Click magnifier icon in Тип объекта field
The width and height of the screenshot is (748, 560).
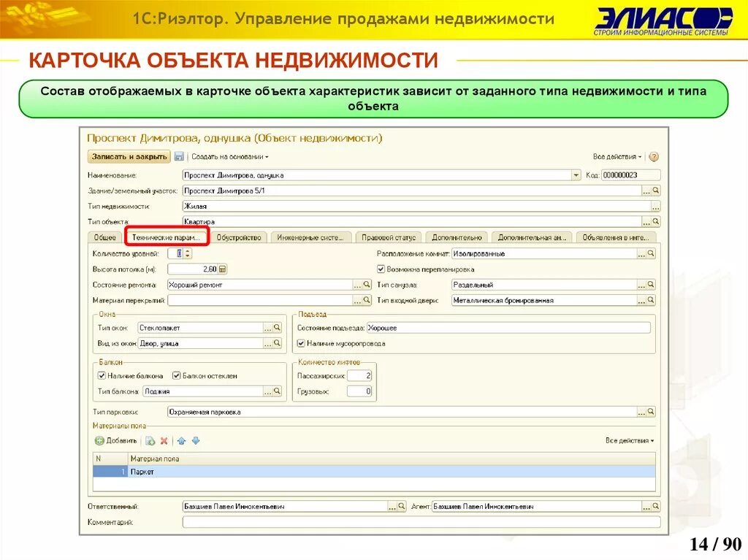[656, 221]
